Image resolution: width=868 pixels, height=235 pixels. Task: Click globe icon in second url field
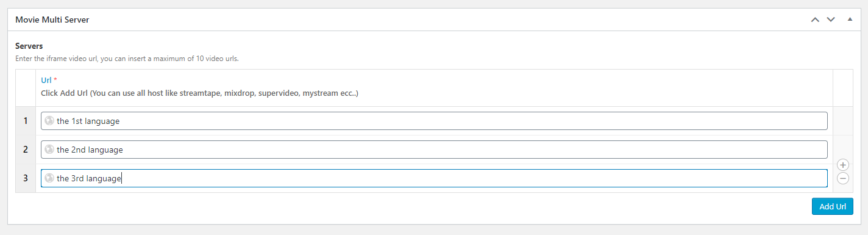[x=49, y=150]
